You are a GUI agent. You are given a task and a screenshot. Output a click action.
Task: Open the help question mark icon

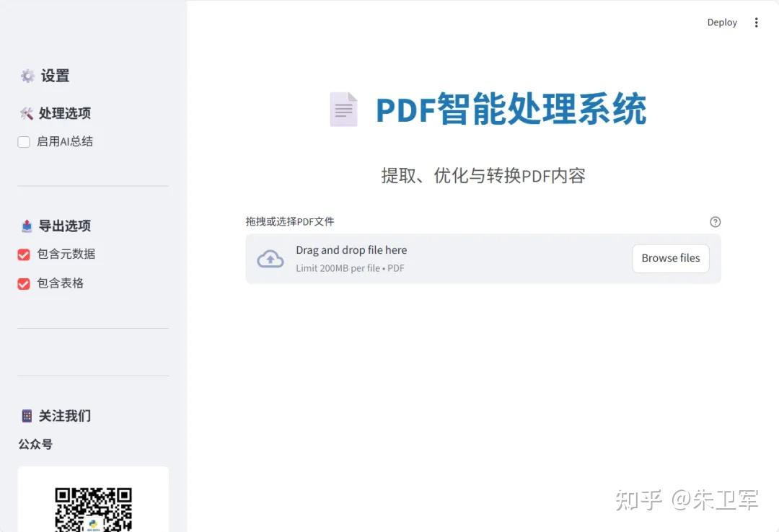pyautogui.click(x=715, y=221)
